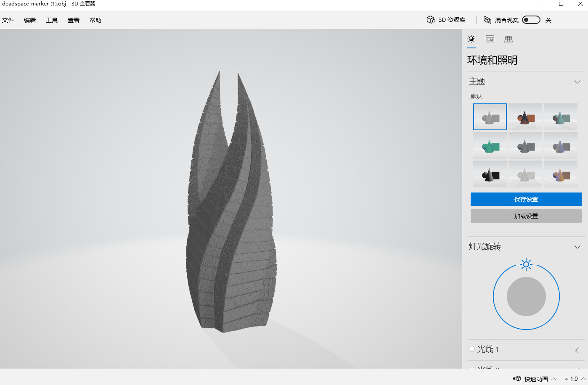Viewport: 588px width, 385px height.
Task: Enable the 光线 1 radio button
Action: (x=472, y=349)
